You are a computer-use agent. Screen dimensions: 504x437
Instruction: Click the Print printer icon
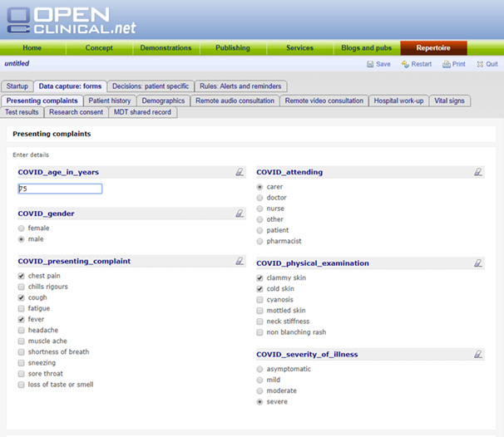(x=446, y=64)
